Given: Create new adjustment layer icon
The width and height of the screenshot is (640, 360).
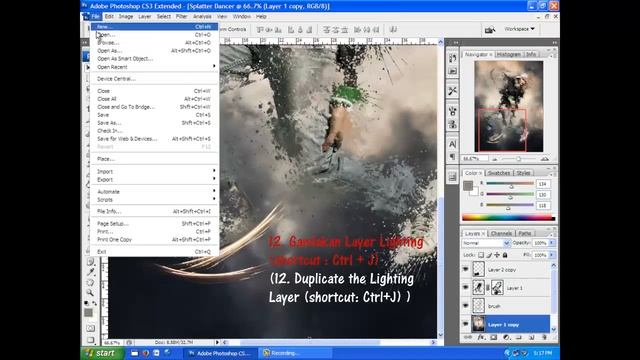Looking at the screenshot, I should coord(506,338).
